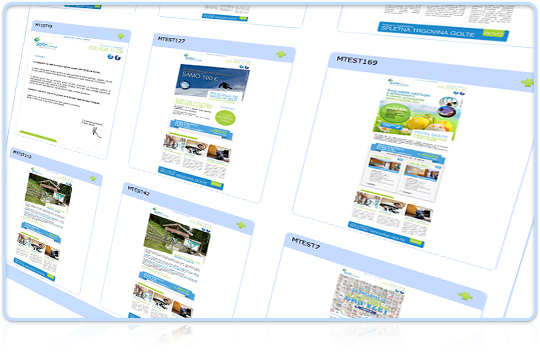Click the green plus on MTEST42 card
Screen dimensions: 540x360
click(x=241, y=225)
